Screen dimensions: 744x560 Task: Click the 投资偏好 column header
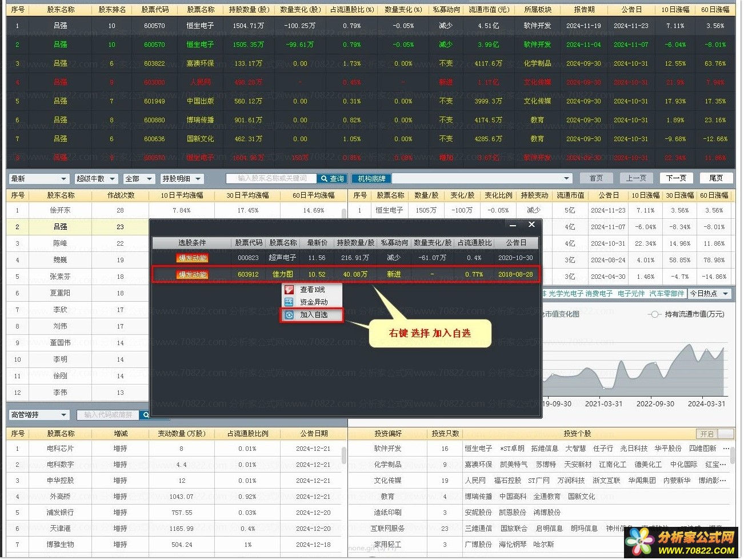pyautogui.click(x=388, y=434)
